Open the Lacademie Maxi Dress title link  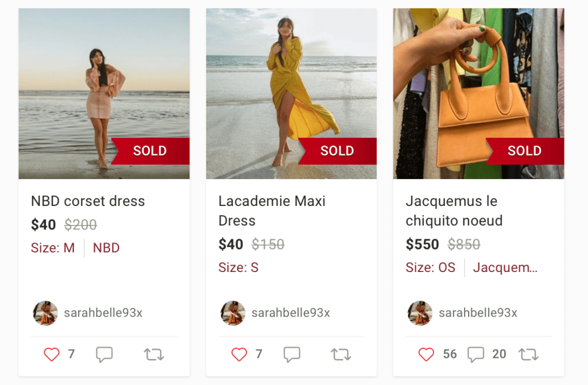click(x=272, y=211)
